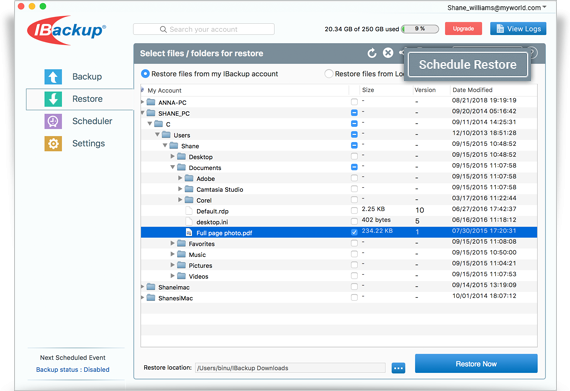Check the ShanesiMac checkbox
This screenshot has width=570, height=391.
coord(354,298)
